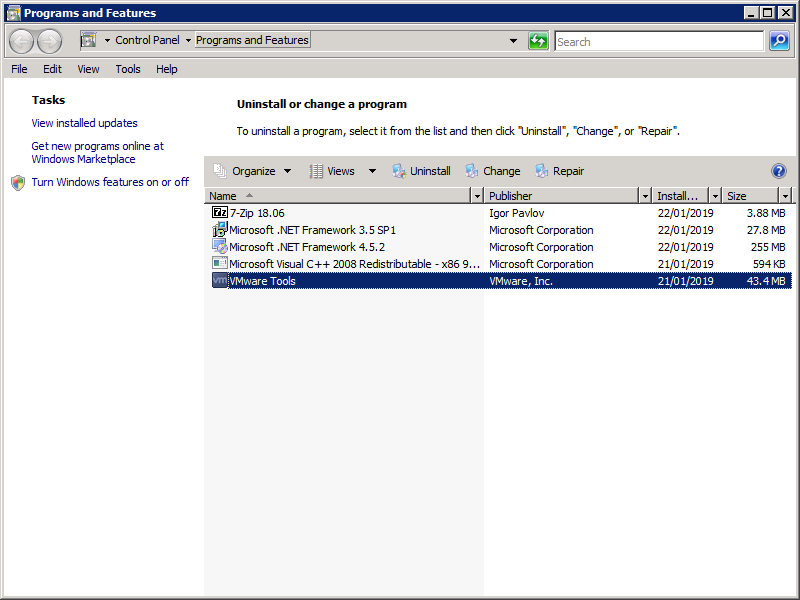Close the Programs and Features window
Viewport: 800px width, 600px height.
click(786, 13)
